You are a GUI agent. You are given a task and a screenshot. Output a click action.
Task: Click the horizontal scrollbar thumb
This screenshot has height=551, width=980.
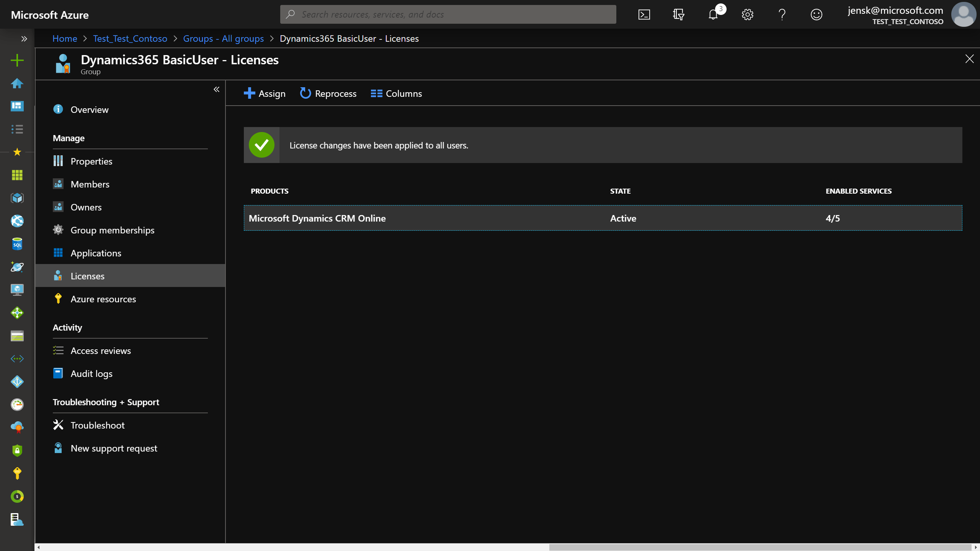tap(760, 547)
